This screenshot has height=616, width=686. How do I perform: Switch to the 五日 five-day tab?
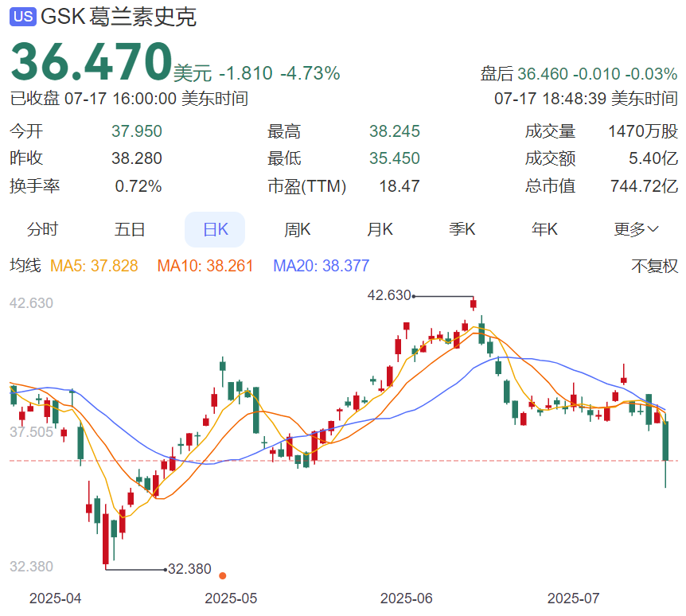tap(130, 229)
